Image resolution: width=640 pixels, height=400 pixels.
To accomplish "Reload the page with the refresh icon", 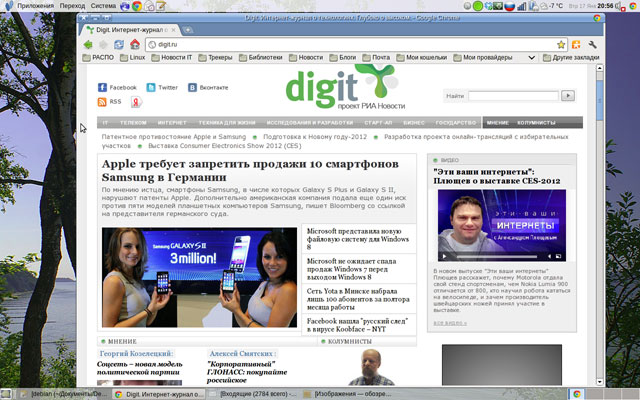I will (119, 44).
